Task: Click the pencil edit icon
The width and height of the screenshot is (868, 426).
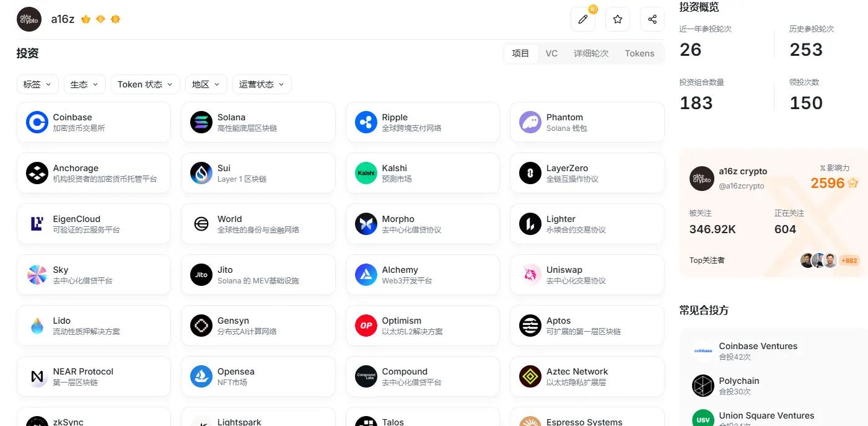Action: 583,19
